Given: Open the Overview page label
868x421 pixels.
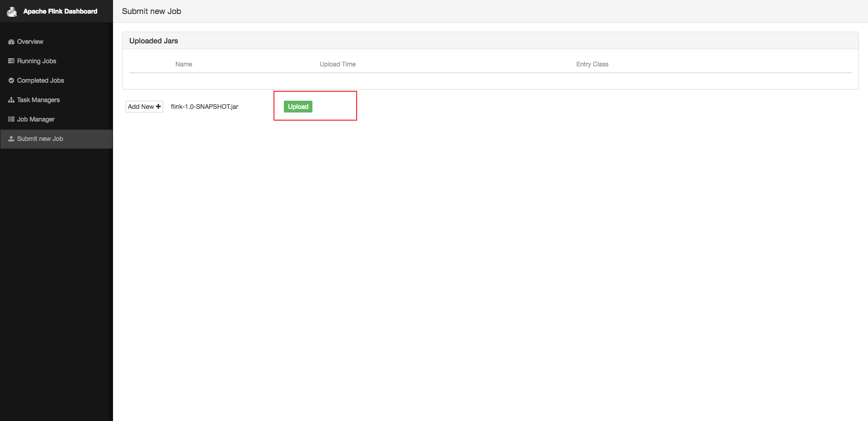Looking at the screenshot, I should [30, 42].
